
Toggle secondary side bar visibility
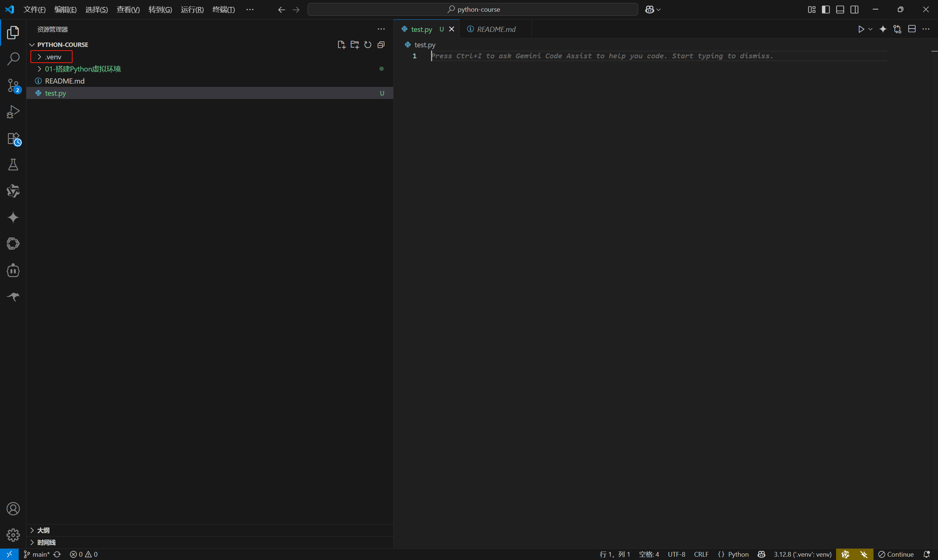[855, 10]
